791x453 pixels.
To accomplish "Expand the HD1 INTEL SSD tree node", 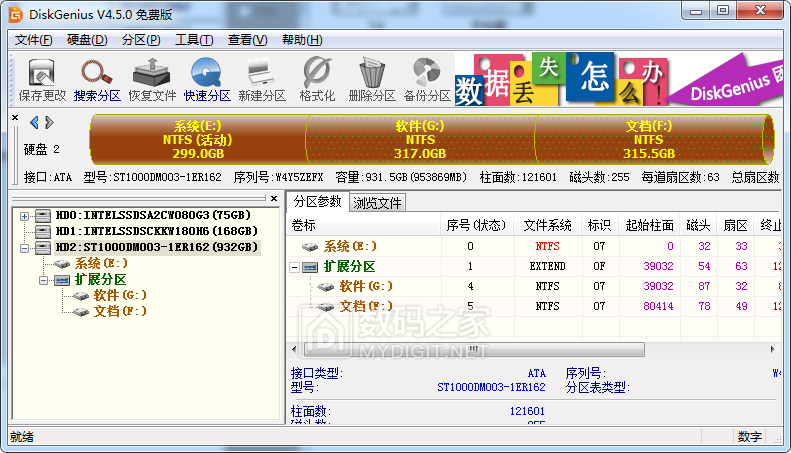I will pyautogui.click(x=25, y=231).
